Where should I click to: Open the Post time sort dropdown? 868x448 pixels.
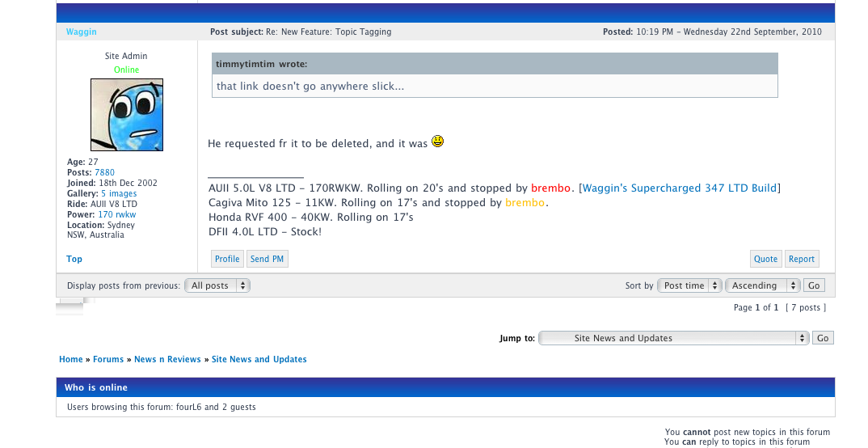click(691, 285)
